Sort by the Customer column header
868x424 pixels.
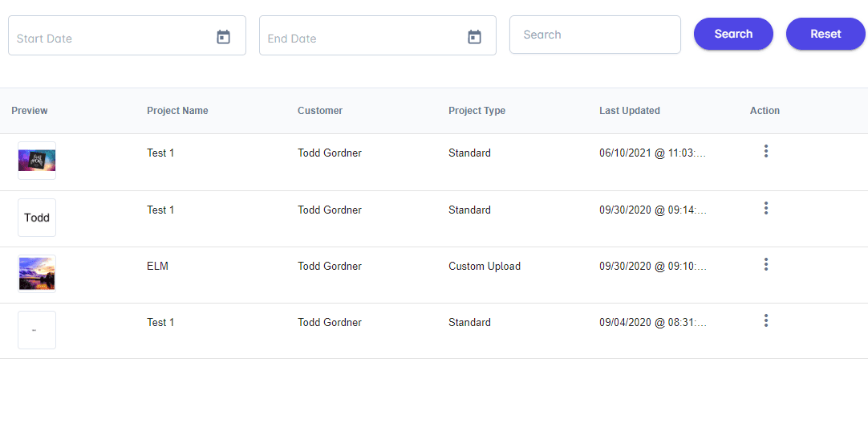319,111
